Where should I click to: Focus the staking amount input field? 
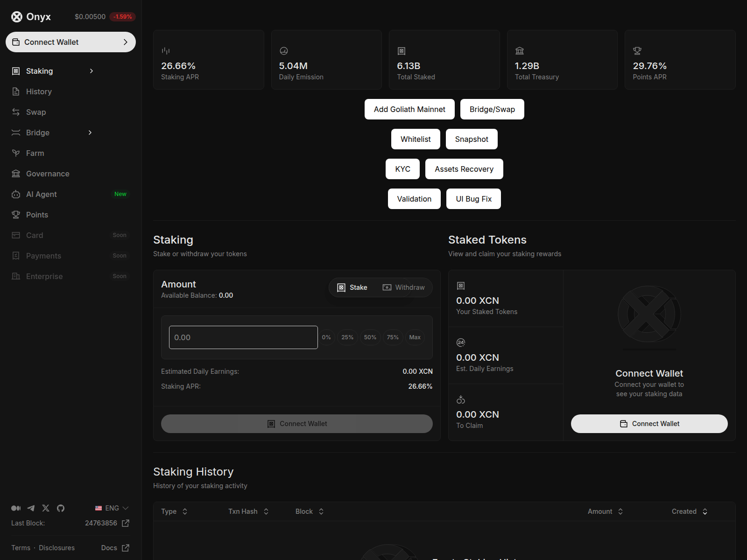click(x=243, y=337)
